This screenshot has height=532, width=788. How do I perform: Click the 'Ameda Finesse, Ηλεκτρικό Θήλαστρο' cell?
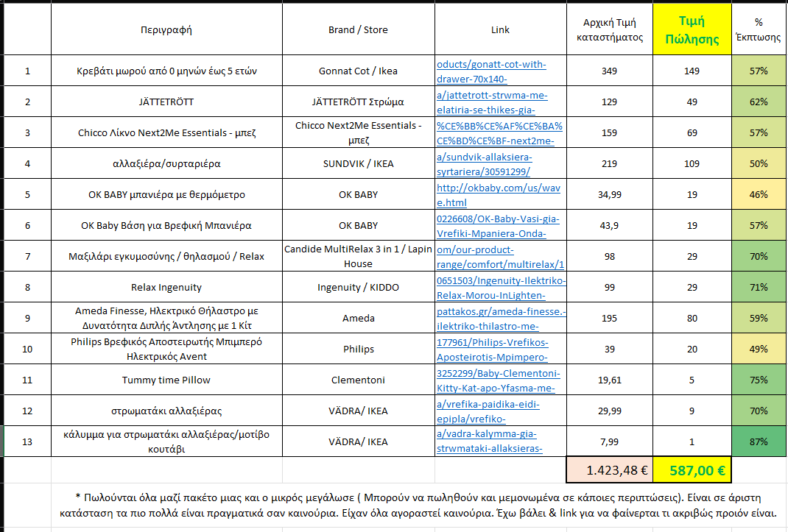[x=166, y=318]
